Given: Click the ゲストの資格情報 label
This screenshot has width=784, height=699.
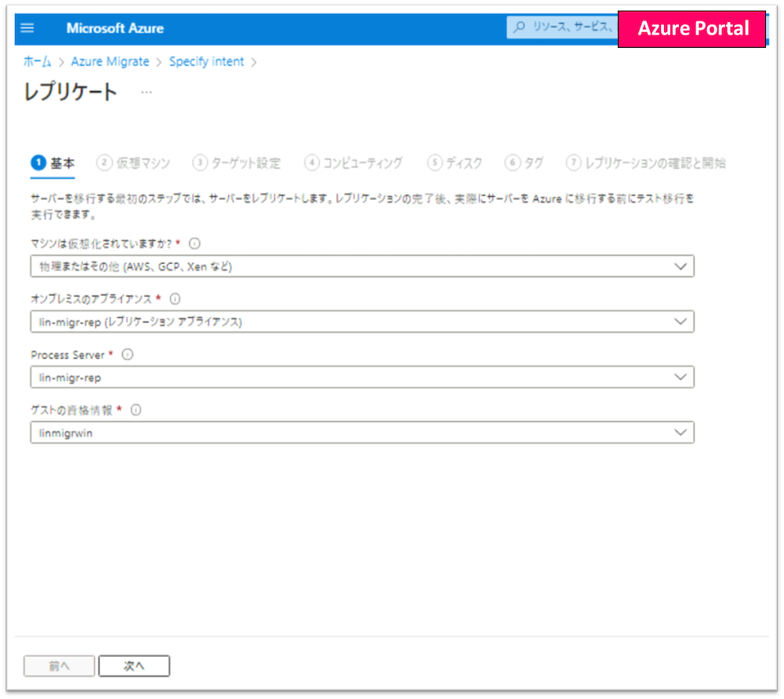Looking at the screenshot, I should pos(71,410).
